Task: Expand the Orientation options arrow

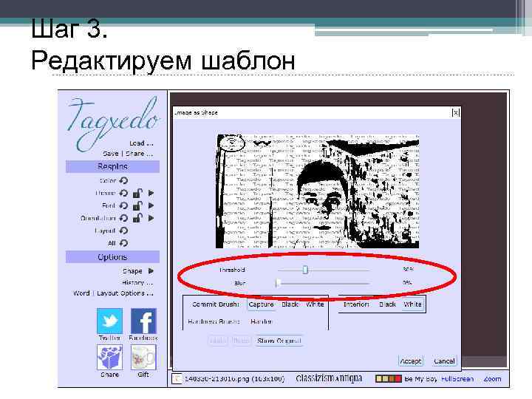Action: click(x=151, y=218)
